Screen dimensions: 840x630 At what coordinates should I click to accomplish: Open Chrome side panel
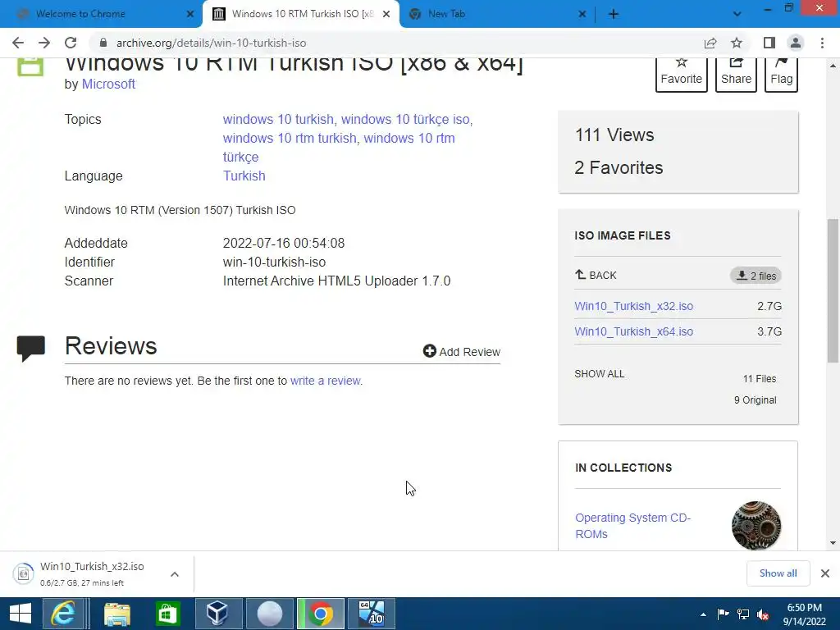pyautogui.click(x=769, y=43)
